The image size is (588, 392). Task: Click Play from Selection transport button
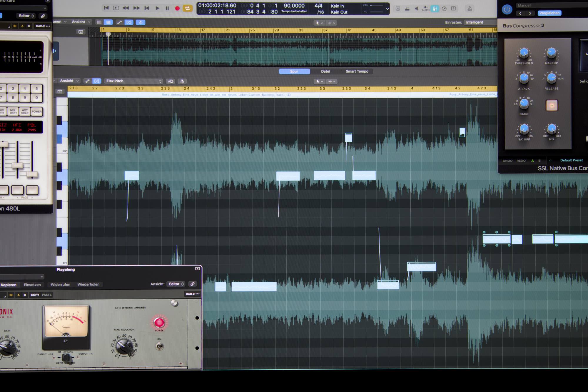tap(116, 8)
